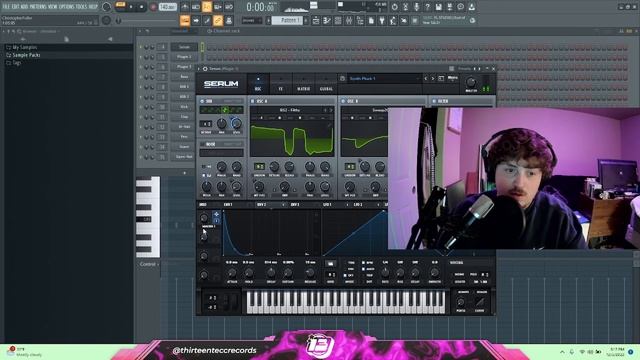
Task: Click Serum's previous preset arrow
Action: click(426, 78)
